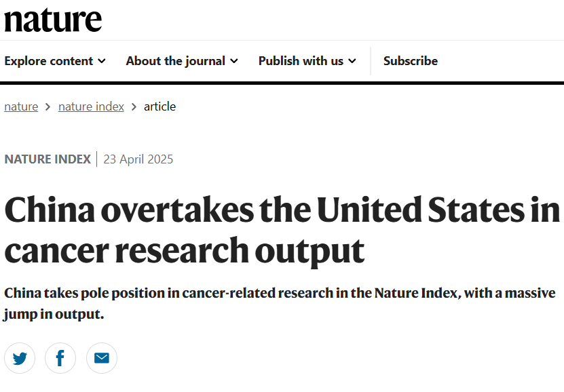Open the Publish with us menu label
This screenshot has width=564, height=392.
301,61
